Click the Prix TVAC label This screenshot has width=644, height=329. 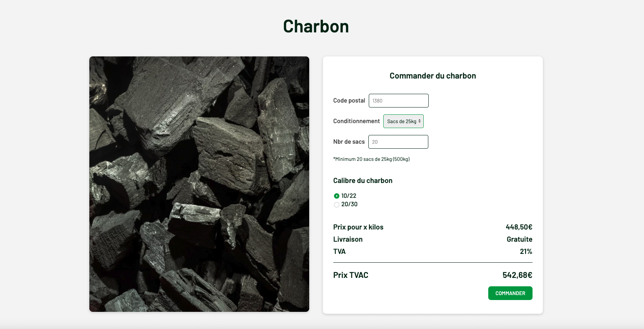(351, 275)
